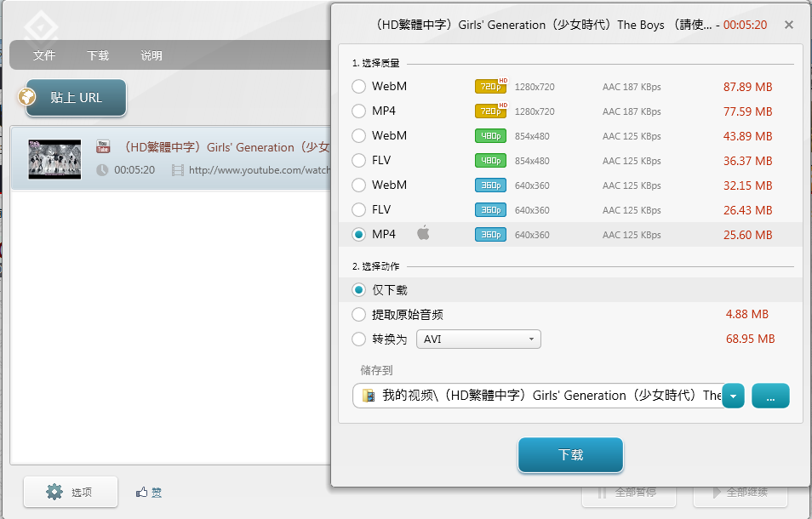
Task: Choose the 转换为 convert-to action
Action: coord(358,339)
